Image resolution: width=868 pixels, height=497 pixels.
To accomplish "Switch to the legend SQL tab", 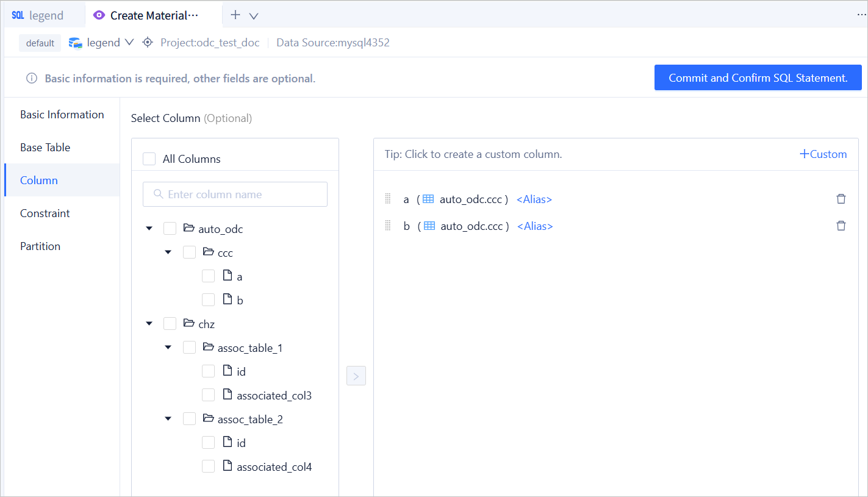I will [x=38, y=15].
